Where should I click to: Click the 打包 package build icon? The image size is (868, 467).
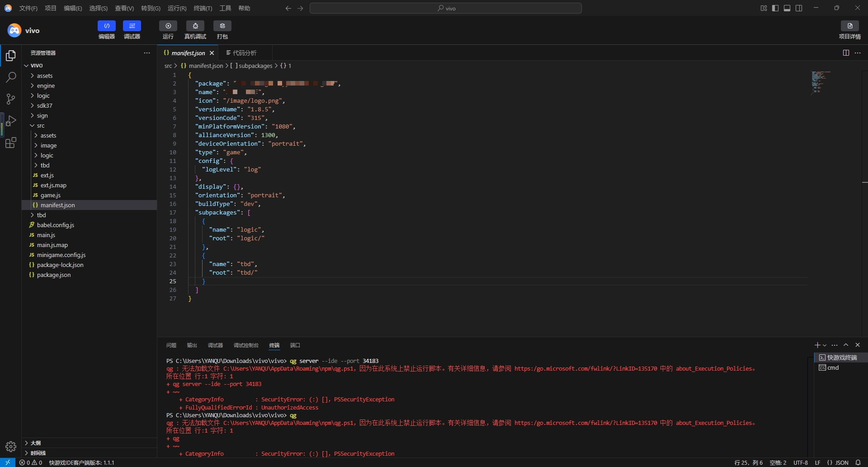[222, 26]
